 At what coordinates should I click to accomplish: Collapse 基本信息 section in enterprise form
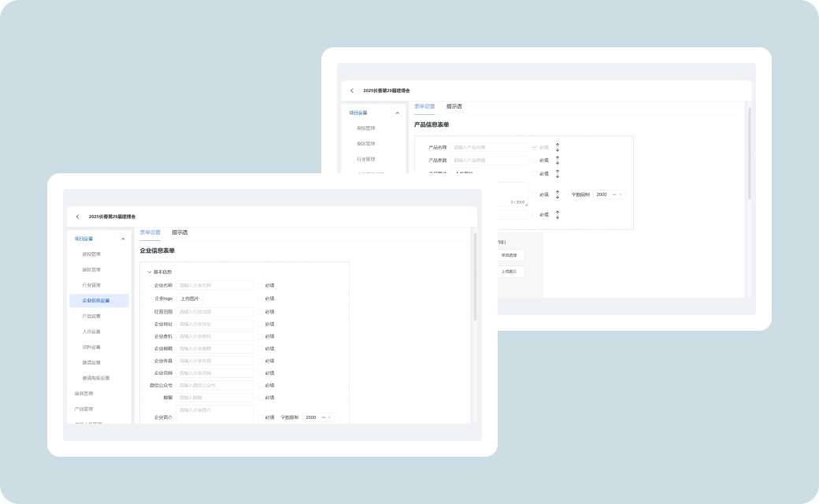click(150, 272)
